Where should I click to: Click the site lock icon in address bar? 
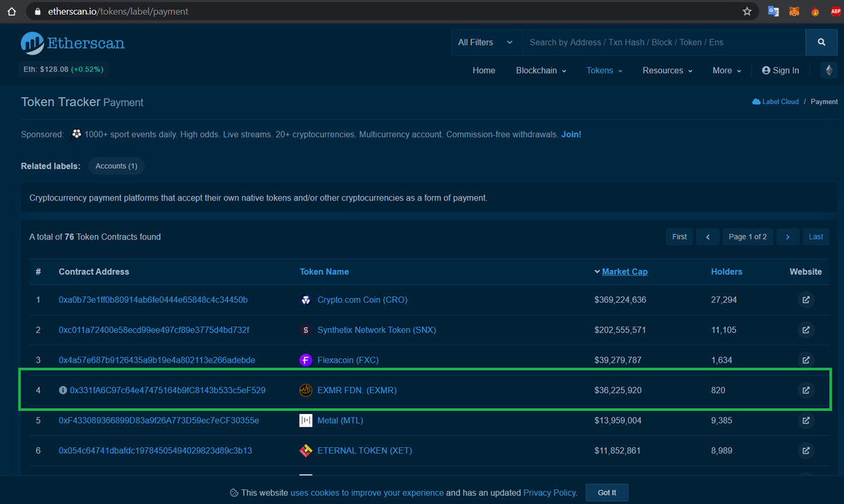pyautogui.click(x=38, y=11)
